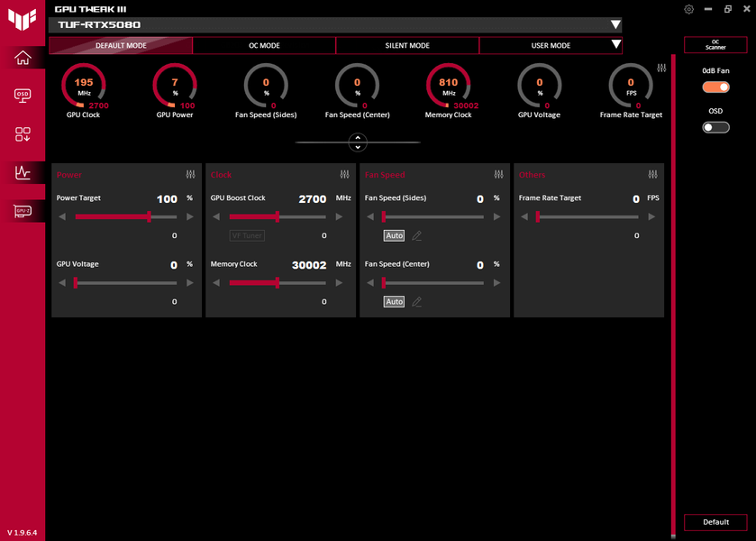The image size is (756, 541).
Task: Collapse the gauges panel with chevron toggle
Action: tap(358, 142)
